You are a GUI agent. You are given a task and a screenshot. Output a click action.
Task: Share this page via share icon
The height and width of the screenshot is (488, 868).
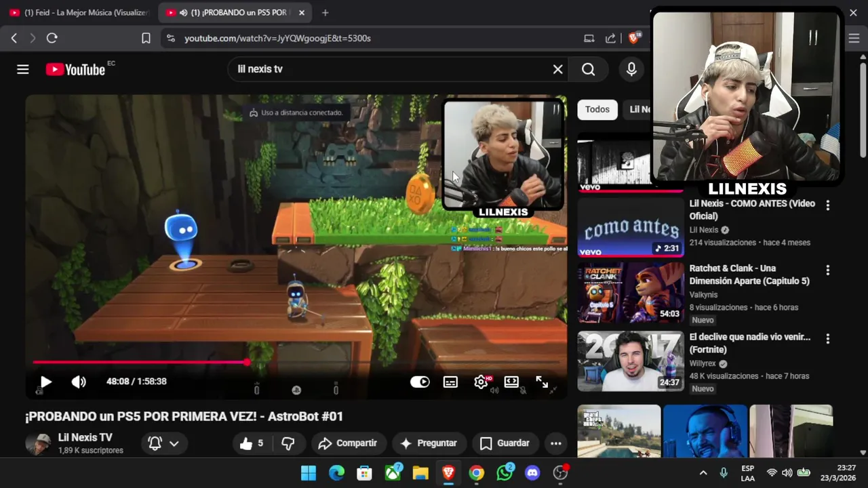(x=610, y=39)
